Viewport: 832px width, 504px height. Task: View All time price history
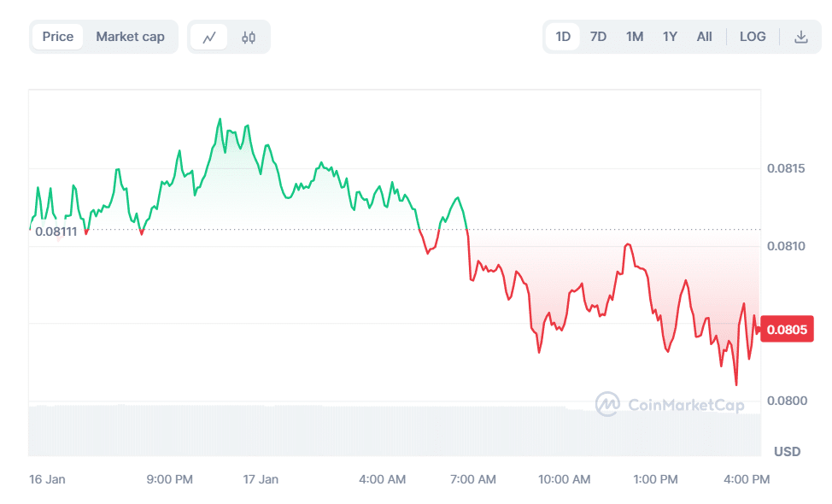coord(704,37)
